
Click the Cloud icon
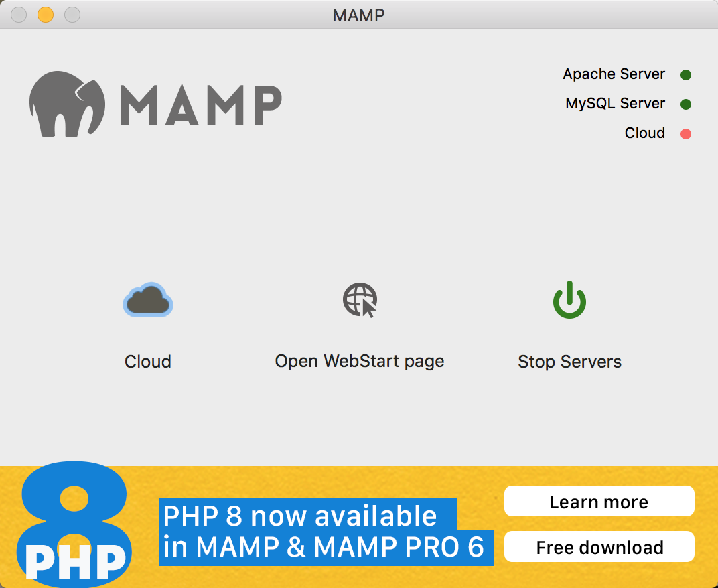coord(148,300)
